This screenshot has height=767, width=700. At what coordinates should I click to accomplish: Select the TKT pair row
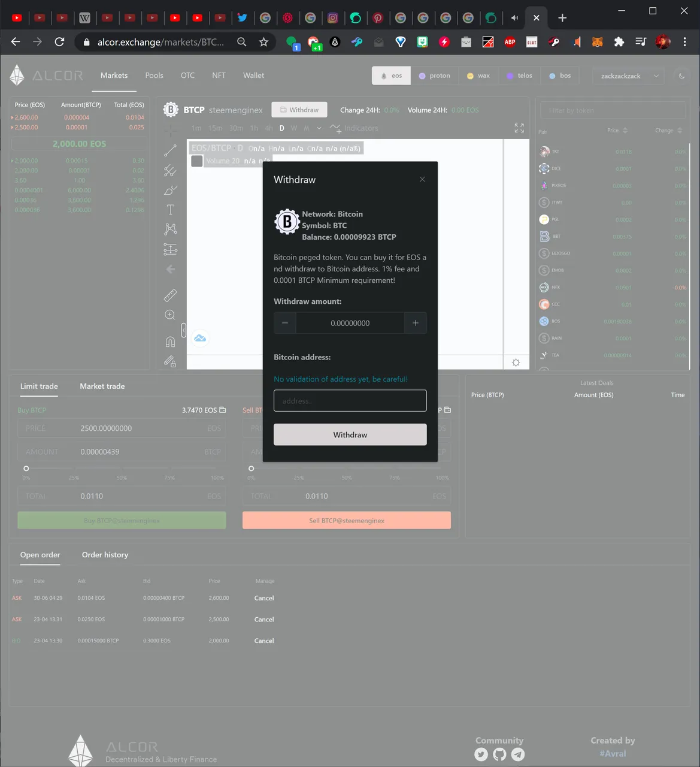point(613,152)
